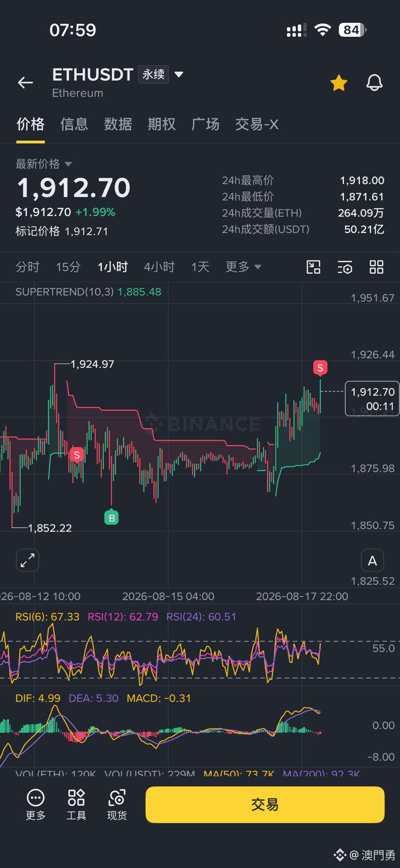The height and width of the screenshot is (868, 400).
Task: Tap the lower-left red S sell marker
Action: (x=77, y=455)
